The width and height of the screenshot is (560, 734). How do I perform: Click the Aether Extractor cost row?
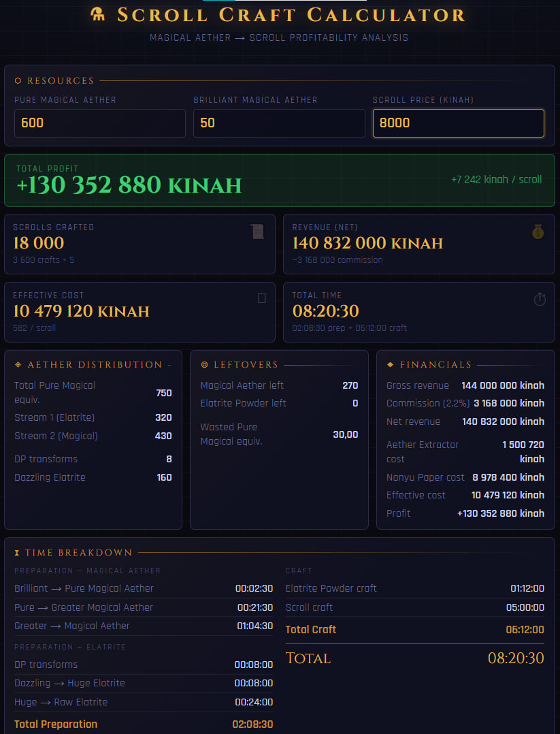coord(465,451)
